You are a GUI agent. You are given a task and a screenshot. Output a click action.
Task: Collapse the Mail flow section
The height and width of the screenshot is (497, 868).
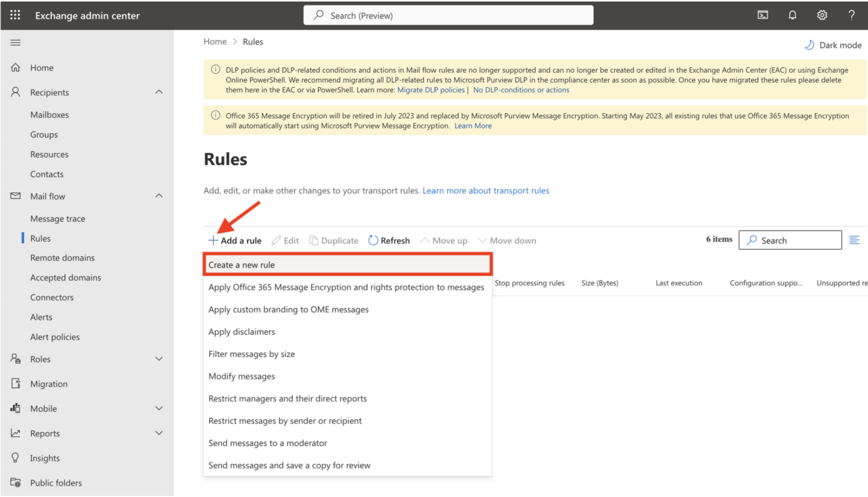coord(159,196)
